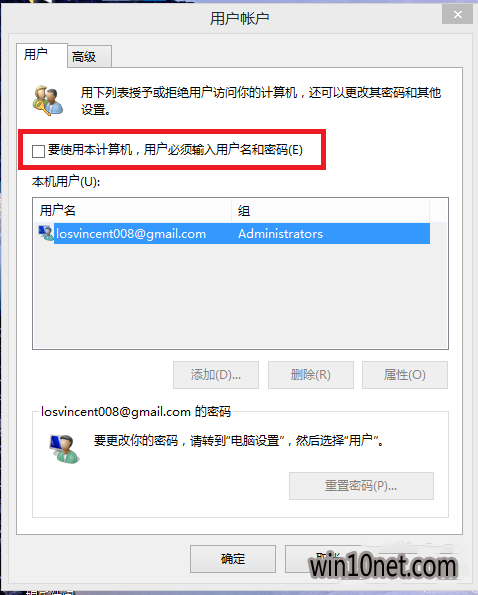Select the 用户 tab

click(42, 55)
